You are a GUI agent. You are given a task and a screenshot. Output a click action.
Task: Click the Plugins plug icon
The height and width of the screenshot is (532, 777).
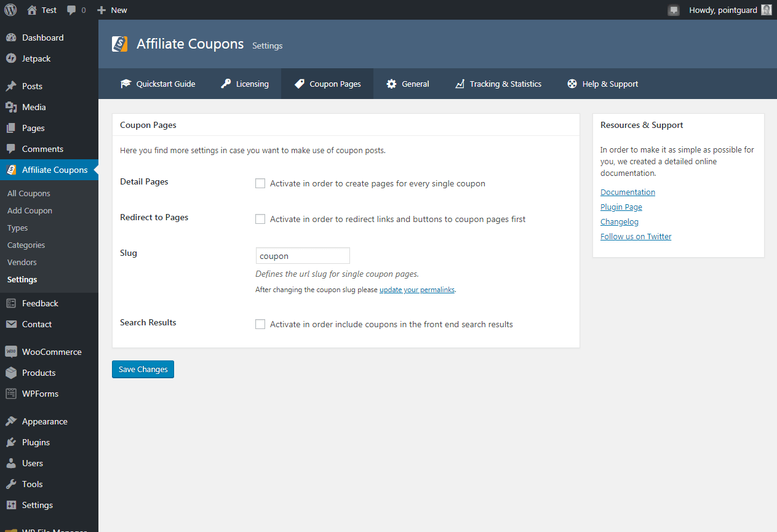click(11, 442)
